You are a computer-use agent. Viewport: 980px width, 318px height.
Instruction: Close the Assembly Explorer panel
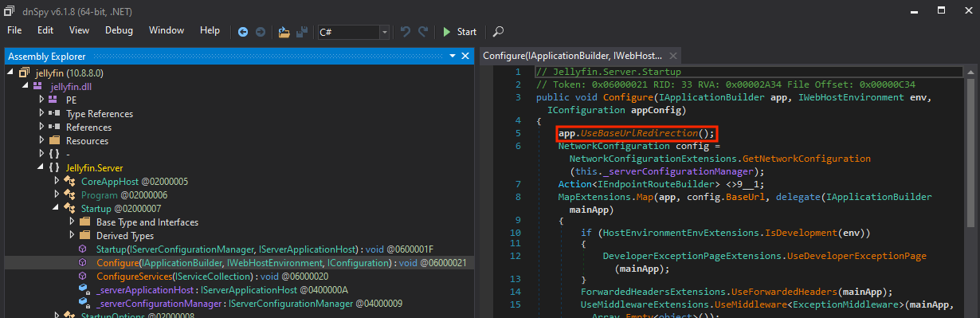[x=465, y=56]
